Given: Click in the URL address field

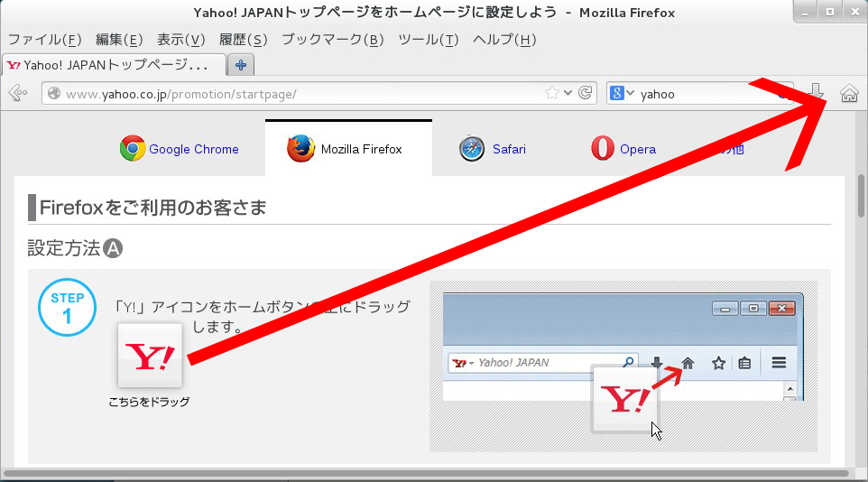Looking at the screenshot, I should coord(298,93).
